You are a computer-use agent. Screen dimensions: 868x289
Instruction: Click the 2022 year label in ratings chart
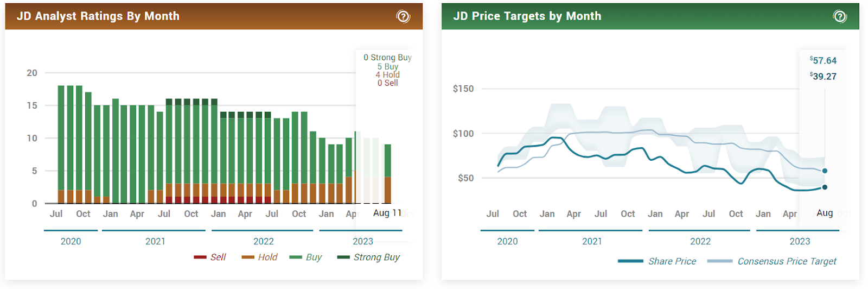[x=264, y=241]
